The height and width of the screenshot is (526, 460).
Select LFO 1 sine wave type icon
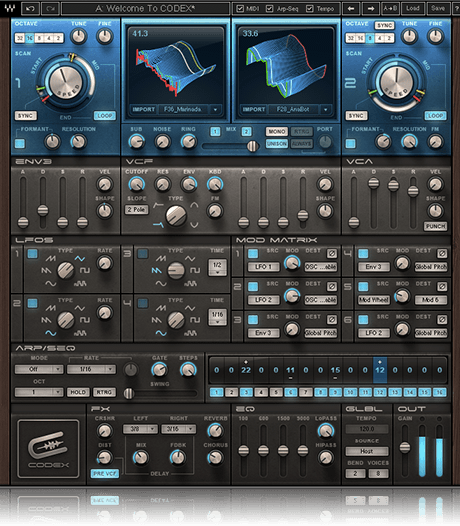click(x=51, y=284)
